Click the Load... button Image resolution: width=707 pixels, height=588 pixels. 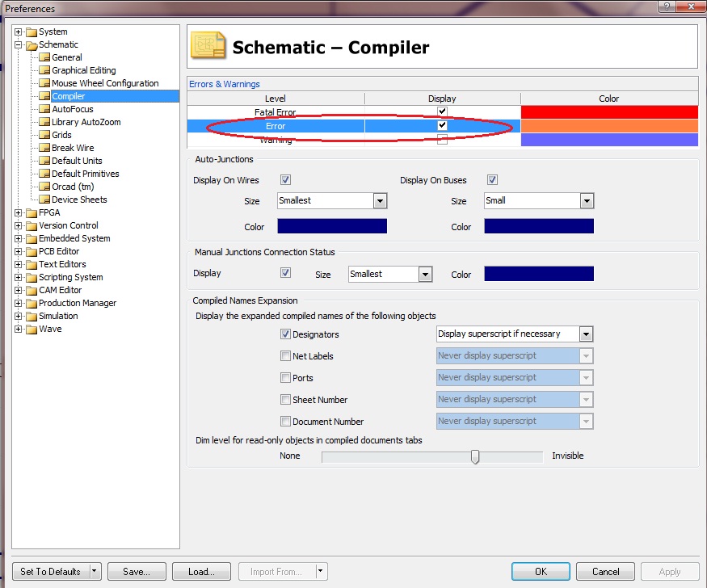click(201, 571)
